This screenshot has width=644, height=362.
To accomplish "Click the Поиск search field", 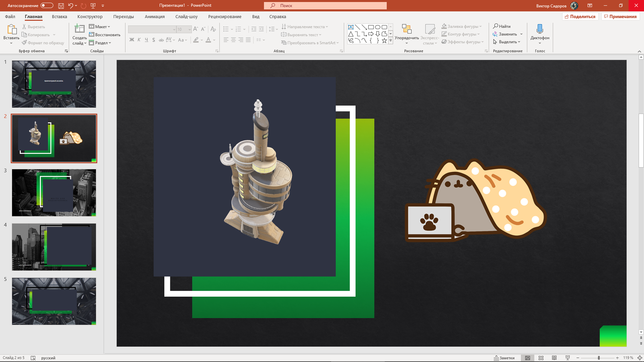I will coord(325,6).
